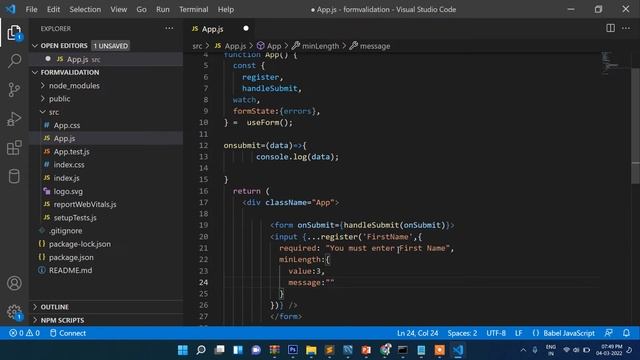640x360 pixels.
Task: Open README.md file
Action: tap(106, 270)
